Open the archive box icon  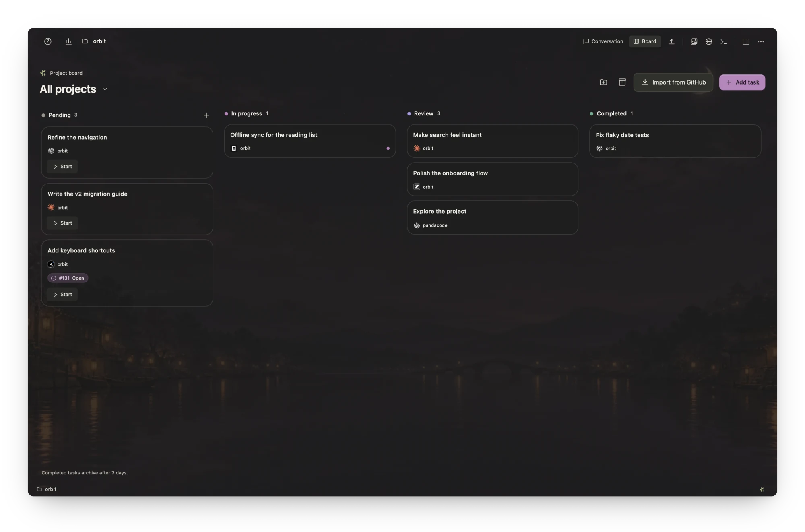622,82
